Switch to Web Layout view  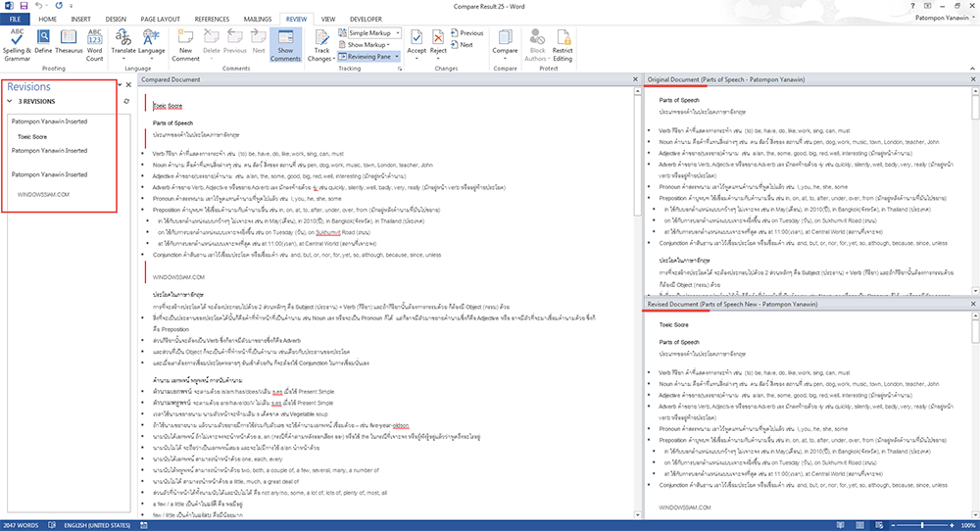pos(879,525)
